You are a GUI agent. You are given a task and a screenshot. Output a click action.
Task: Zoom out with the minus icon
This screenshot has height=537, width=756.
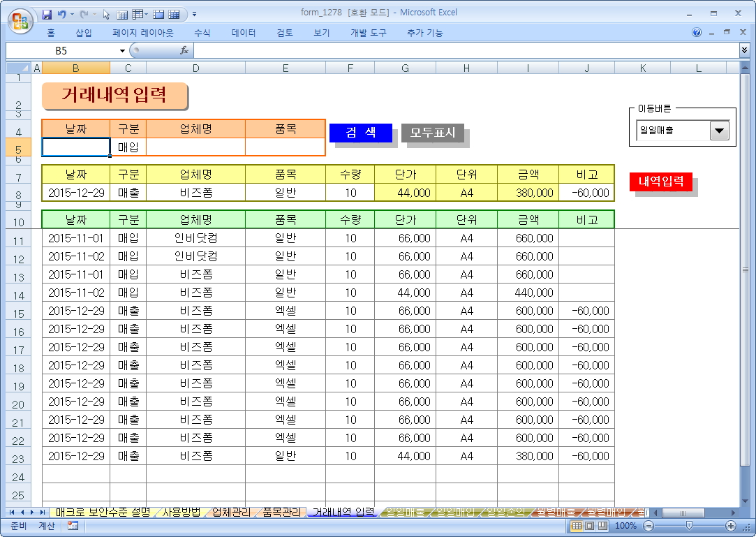(x=648, y=526)
